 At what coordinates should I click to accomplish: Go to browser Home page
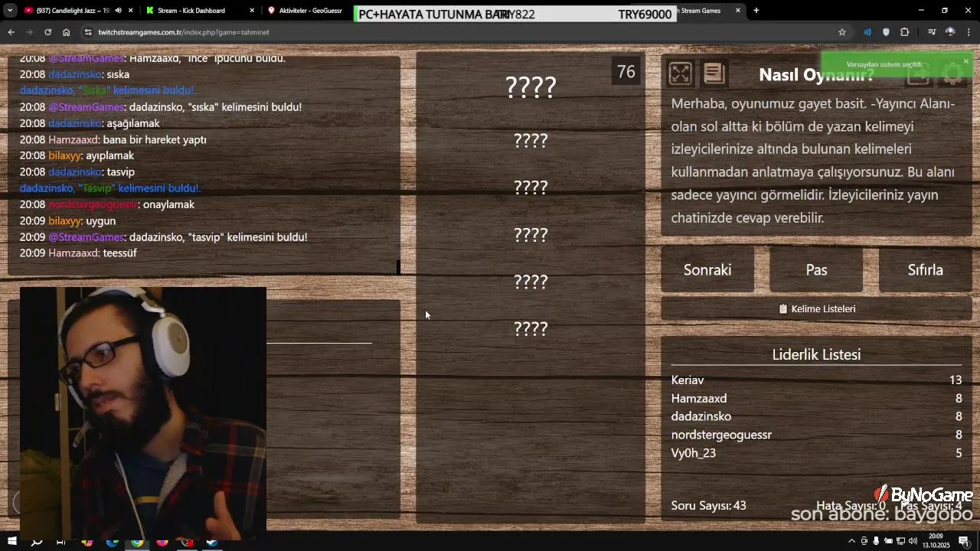click(x=67, y=32)
